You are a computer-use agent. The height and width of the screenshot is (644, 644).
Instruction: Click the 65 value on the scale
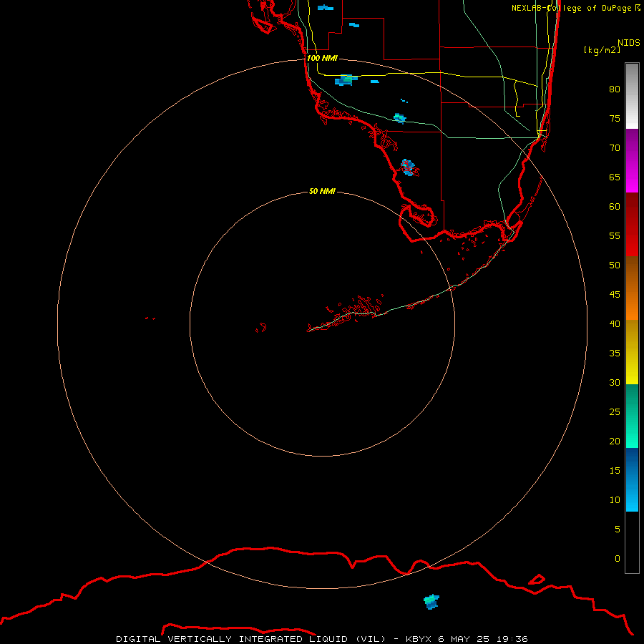(x=615, y=177)
